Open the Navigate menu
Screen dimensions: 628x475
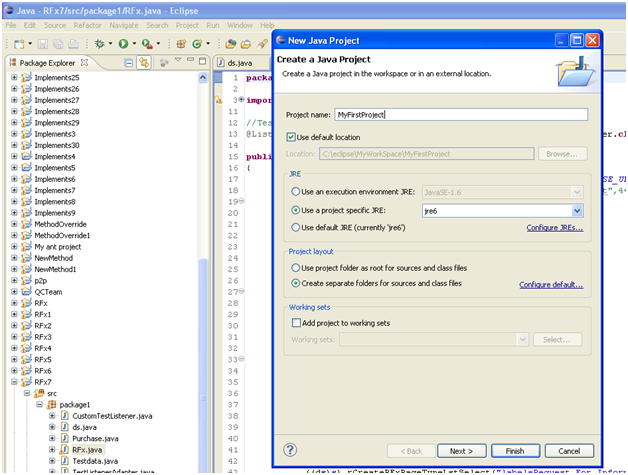tap(124, 25)
